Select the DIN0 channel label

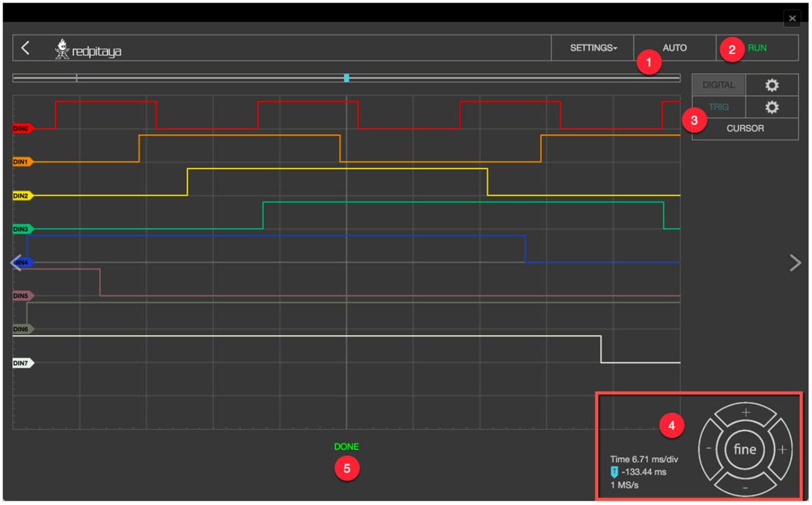tap(22, 128)
